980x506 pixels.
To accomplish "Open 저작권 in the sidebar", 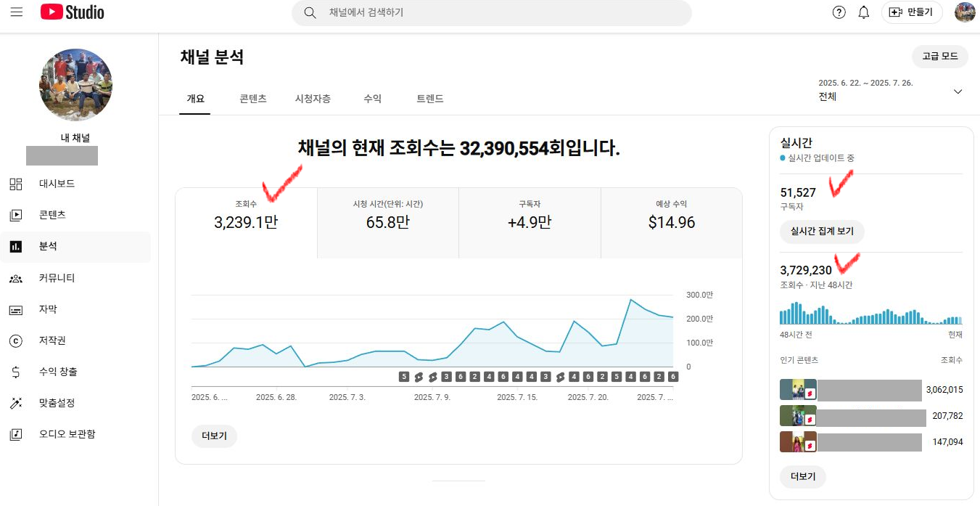I will (52, 340).
